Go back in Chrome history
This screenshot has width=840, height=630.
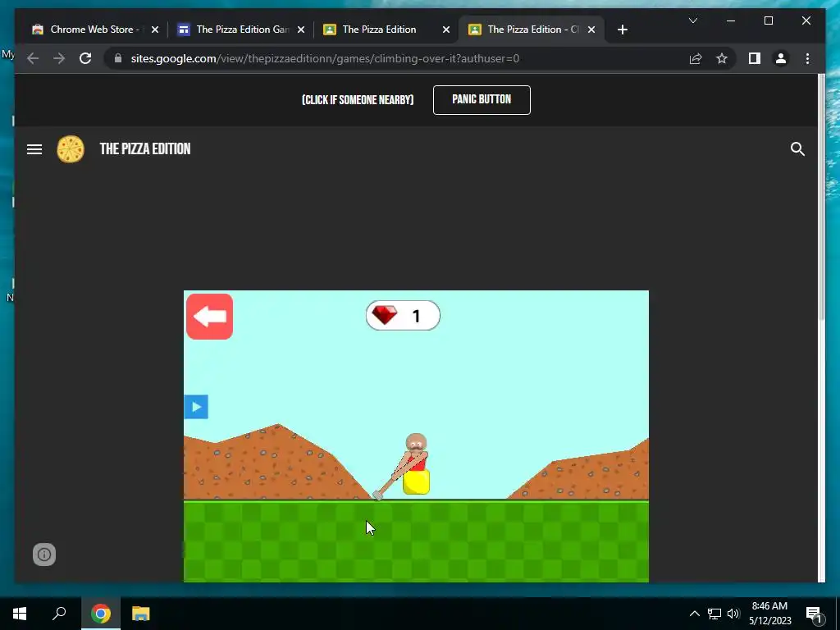pyautogui.click(x=33, y=58)
